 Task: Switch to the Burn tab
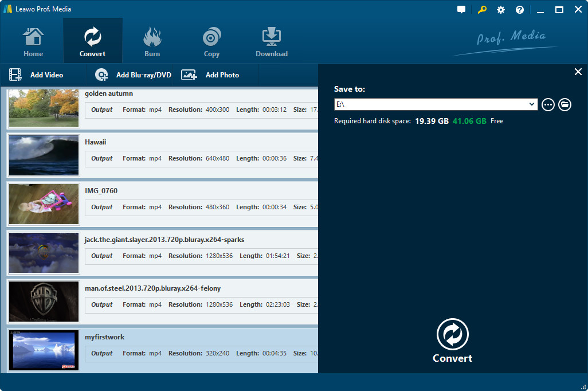click(152, 42)
